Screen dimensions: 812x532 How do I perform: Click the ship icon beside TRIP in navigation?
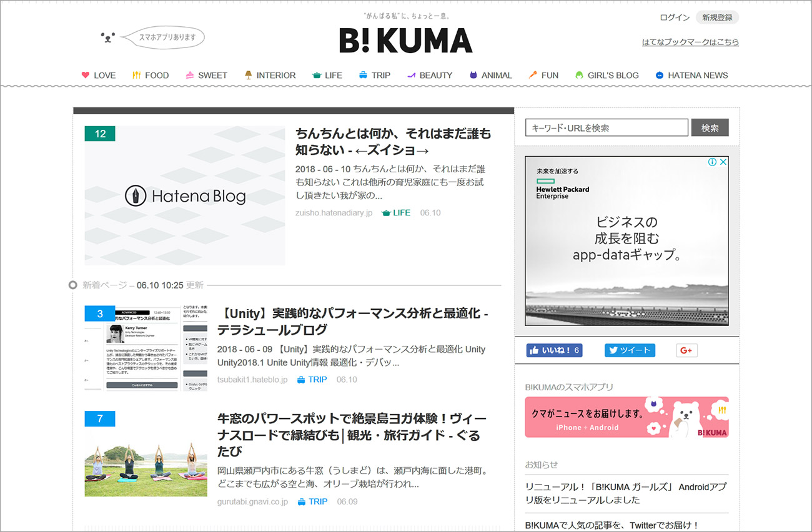(363, 75)
